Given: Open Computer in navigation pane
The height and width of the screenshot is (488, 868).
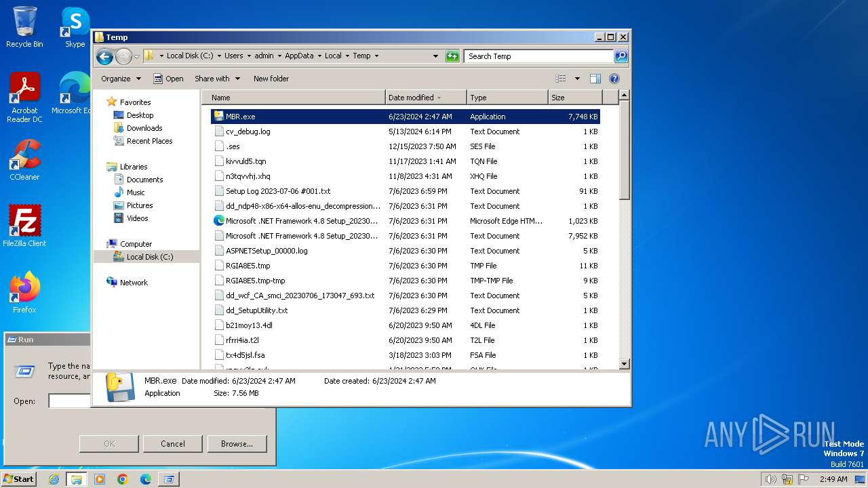Looking at the screenshot, I should tap(136, 244).
